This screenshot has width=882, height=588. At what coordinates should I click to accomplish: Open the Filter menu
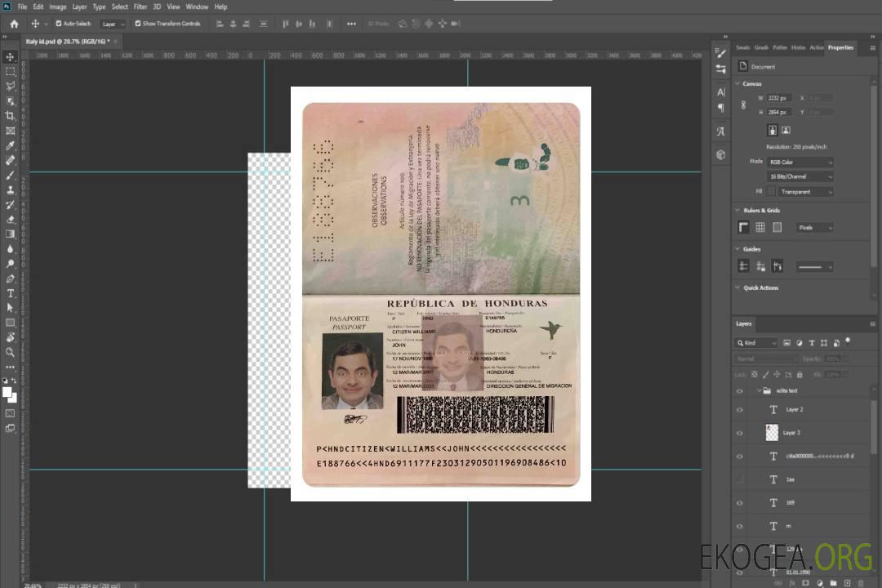point(140,7)
